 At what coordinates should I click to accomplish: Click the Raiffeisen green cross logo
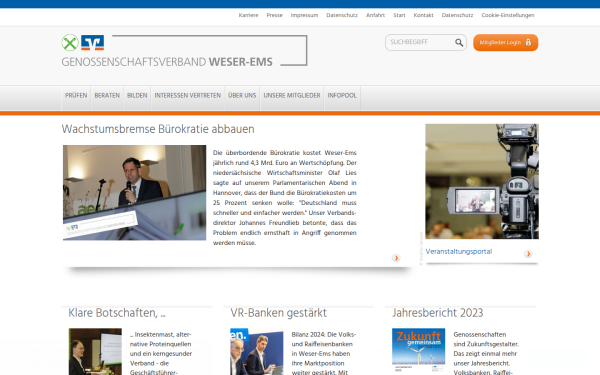(70, 42)
